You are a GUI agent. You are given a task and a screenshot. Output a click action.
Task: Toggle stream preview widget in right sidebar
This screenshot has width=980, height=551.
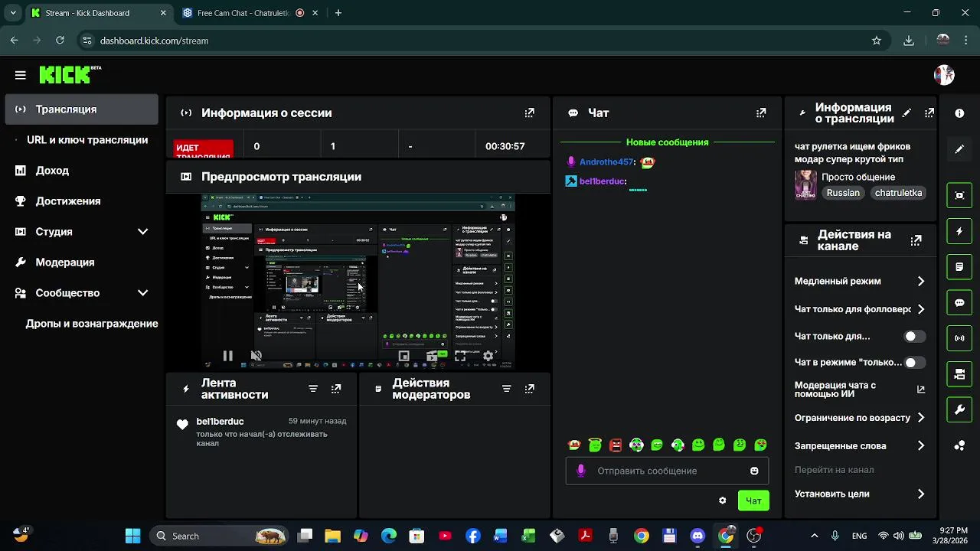[959, 195]
